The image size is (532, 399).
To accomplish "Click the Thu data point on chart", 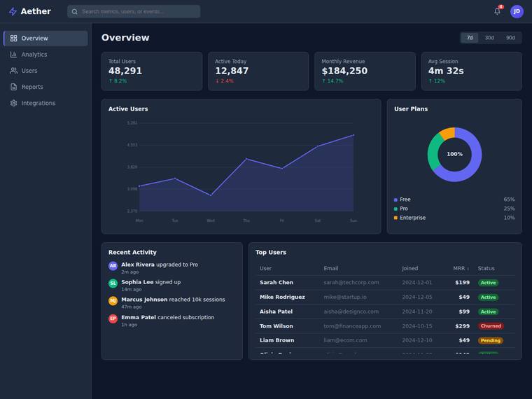I will click(x=246, y=159).
